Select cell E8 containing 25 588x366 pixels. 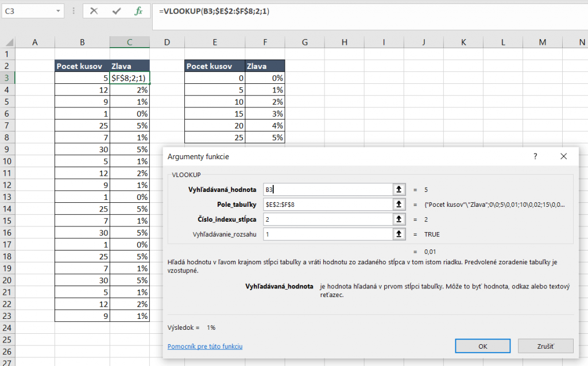click(x=215, y=137)
